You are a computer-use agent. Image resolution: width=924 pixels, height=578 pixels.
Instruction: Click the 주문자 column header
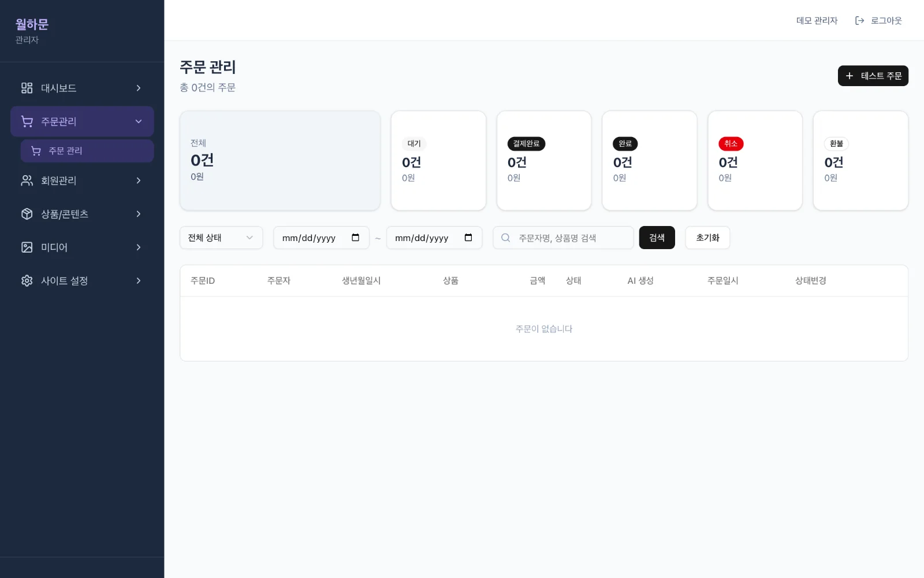pos(278,281)
